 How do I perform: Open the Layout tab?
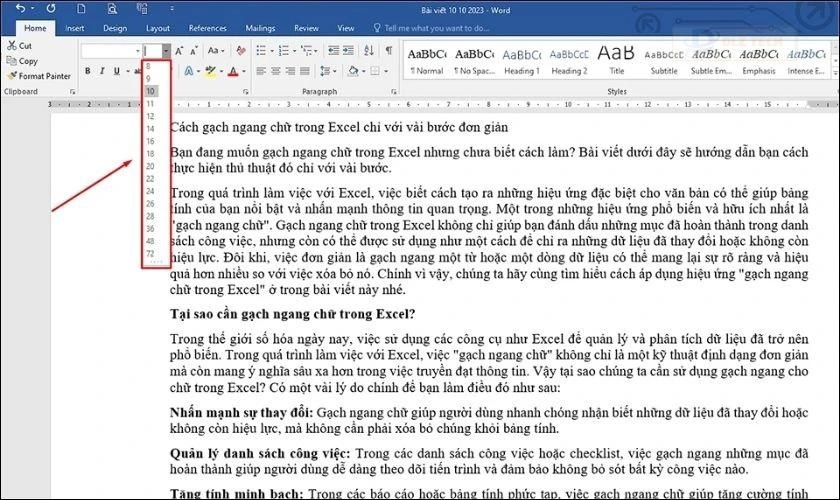pyautogui.click(x=158, y=28)
